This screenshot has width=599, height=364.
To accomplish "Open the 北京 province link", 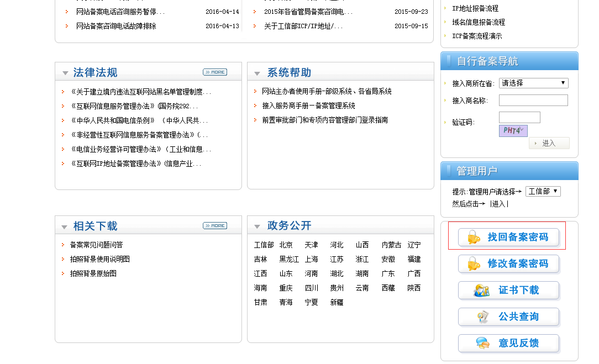I will point(286,245).
